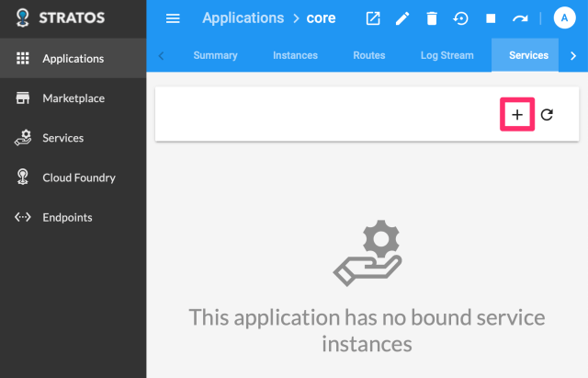The width and height of the screenshot is (588, 378).
Task: Open the user avatar A menu
Action: [x=563, y=18]
